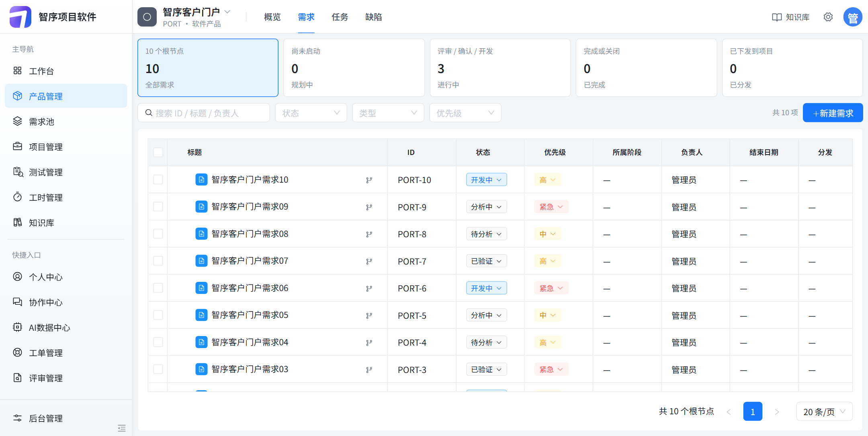Check the box for PORT-6 row

click(158, 288)
